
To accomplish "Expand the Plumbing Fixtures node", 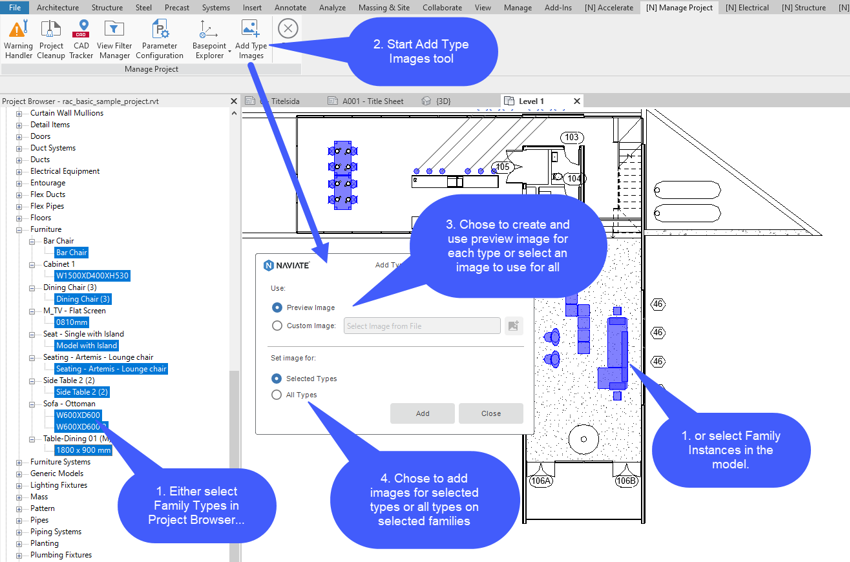I will click(x=19, y=555).
